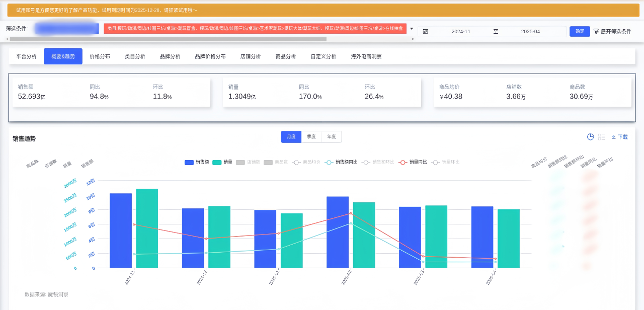The width and height of the screenshot is (644, 310).
Task: Switch to table list view icon
Action: pos(602,137)
